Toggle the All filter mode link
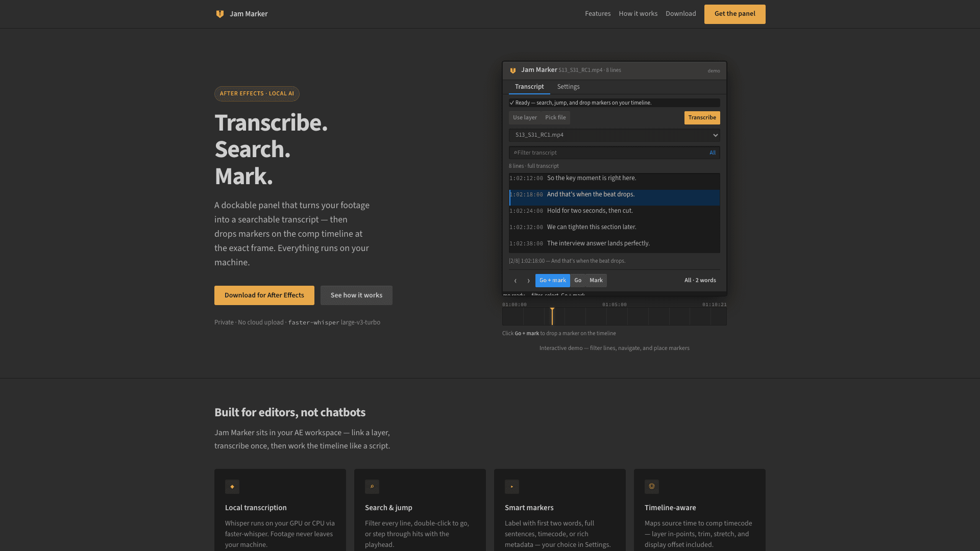This screenshot has width=980, height=551. (x=713, y=153)
